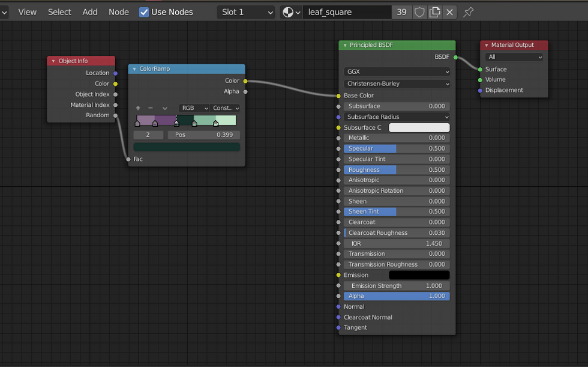Click the Normal input socket
This screenshot has height=367, width=588.
(338, 306)
